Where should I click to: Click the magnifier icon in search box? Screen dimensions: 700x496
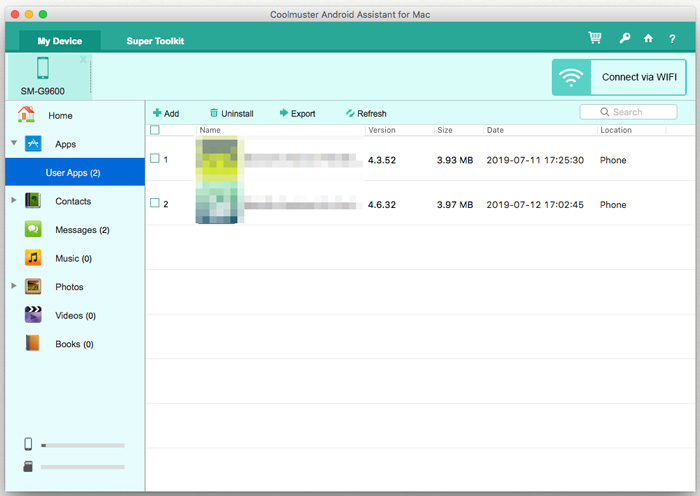tap(604, 112)
